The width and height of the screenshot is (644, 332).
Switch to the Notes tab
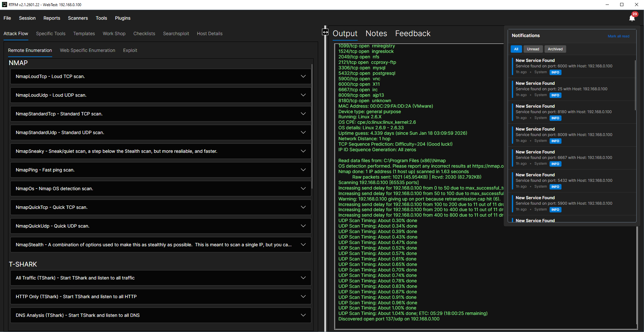click(x=376, y=33)
